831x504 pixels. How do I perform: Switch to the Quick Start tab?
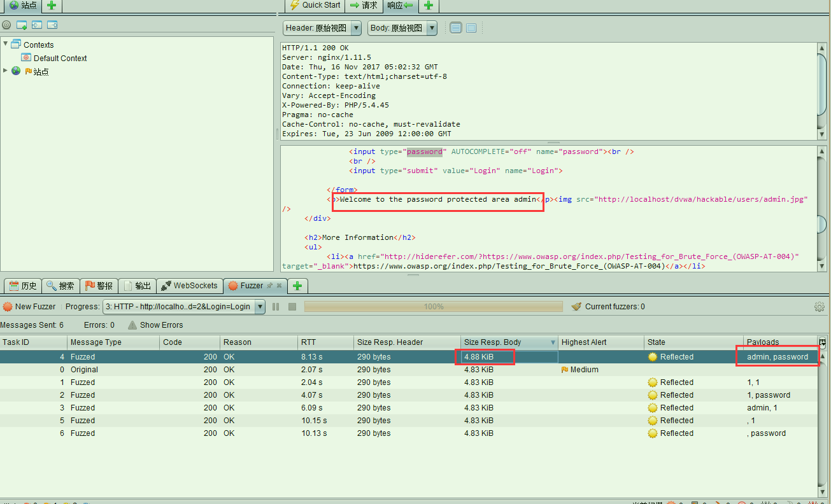click(x=315, y=5)
